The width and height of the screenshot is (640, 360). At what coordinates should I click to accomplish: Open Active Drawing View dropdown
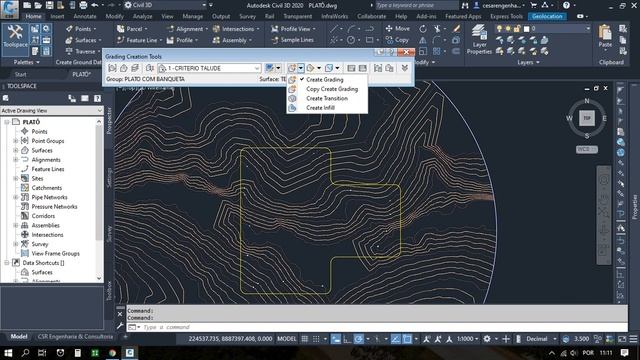[52, 111]
